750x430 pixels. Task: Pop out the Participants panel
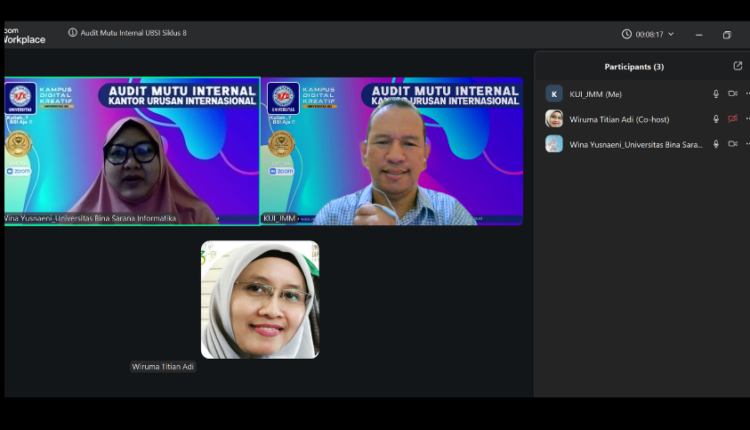(738, 66)
